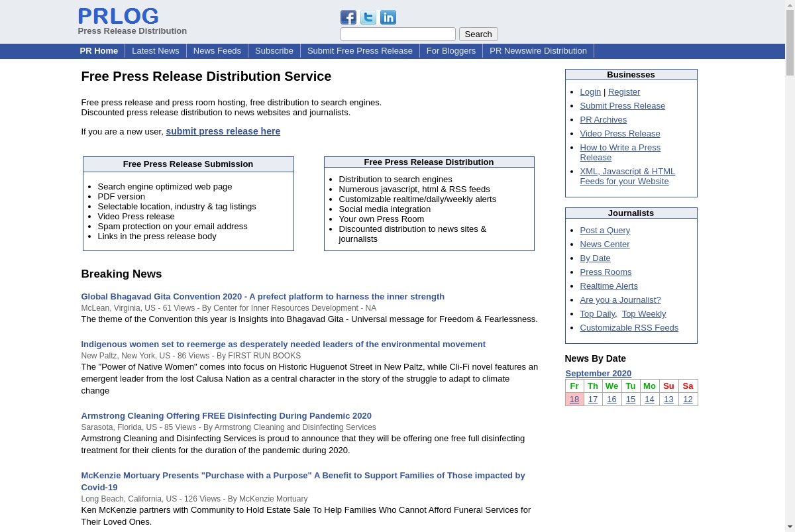Click the vertical scrollbar thumb
795x532 pixels.
coord(790,42)
